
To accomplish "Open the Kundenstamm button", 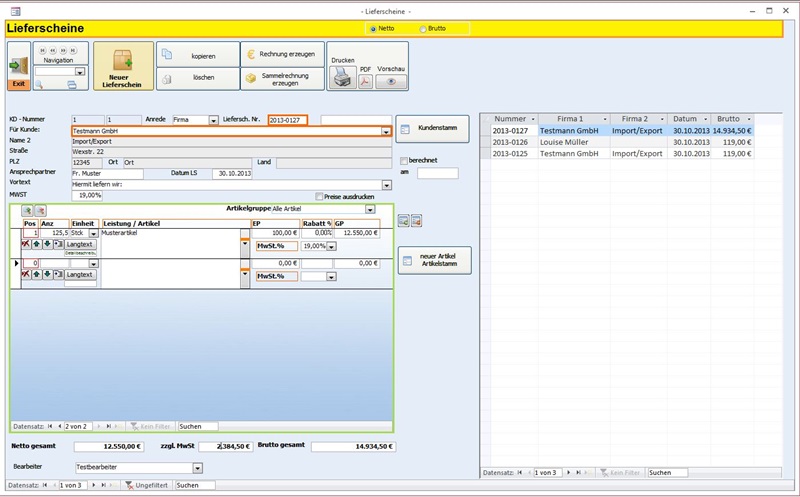I will click(433, 129).
